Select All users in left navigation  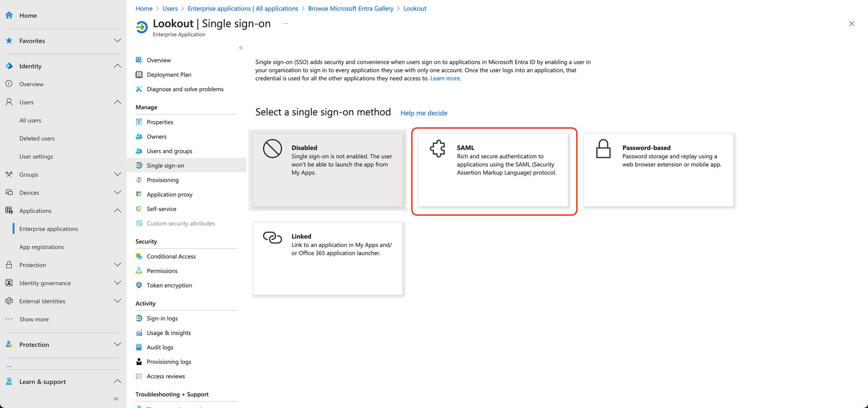[30, 120]
